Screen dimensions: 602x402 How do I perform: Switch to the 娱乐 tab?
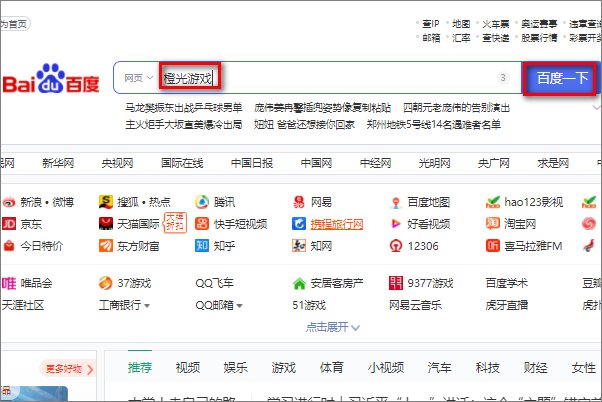tap(236, 367)
